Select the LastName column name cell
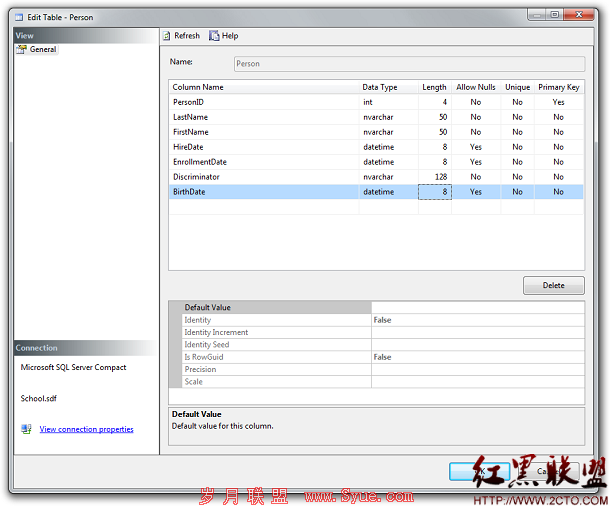This screenshot has height=506, width=610. 264,117
